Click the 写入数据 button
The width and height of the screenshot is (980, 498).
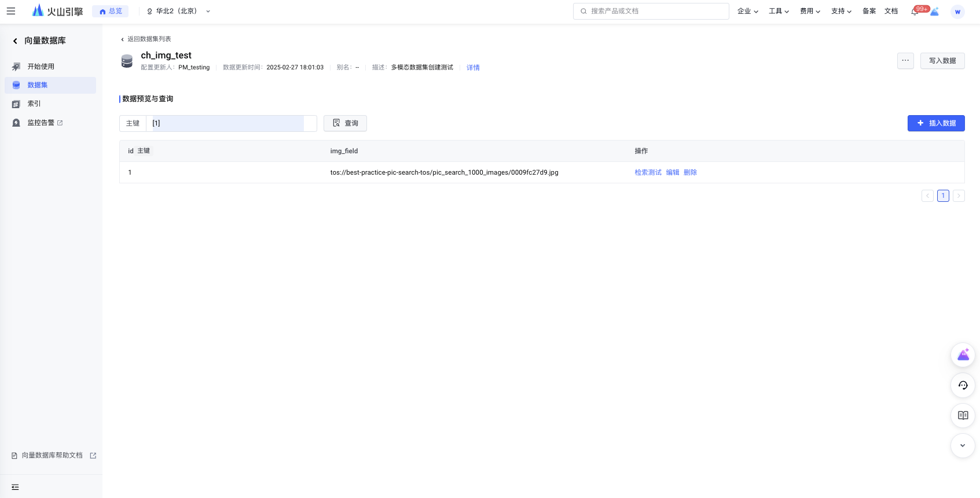click(942, 61)
